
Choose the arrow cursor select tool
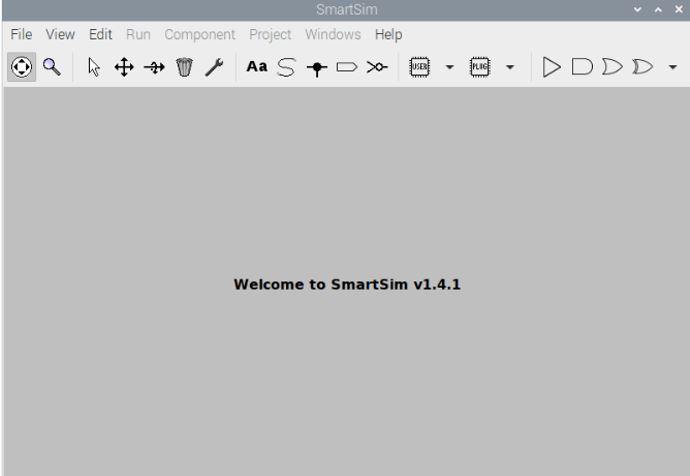[94, 67]
